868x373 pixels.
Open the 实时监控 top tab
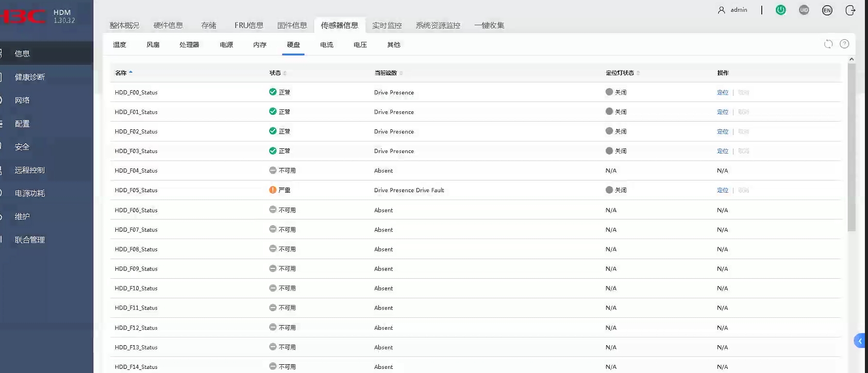tap(387, 25)
